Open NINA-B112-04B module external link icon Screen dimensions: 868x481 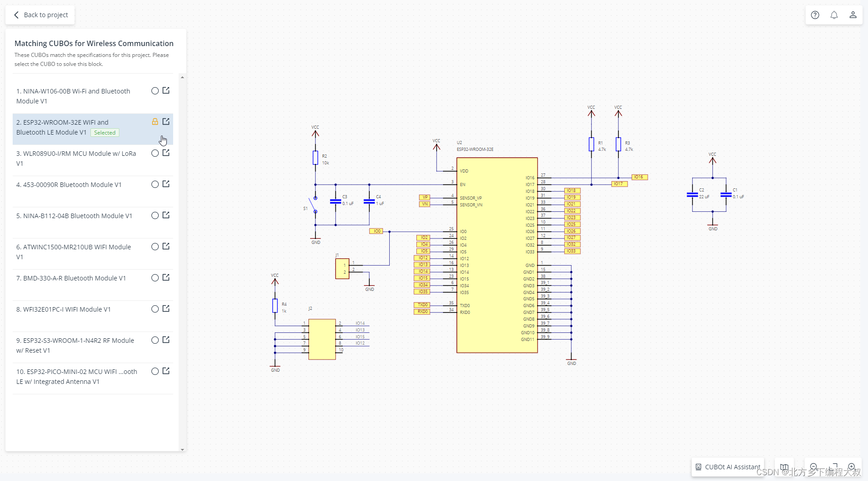click(166, 215)
